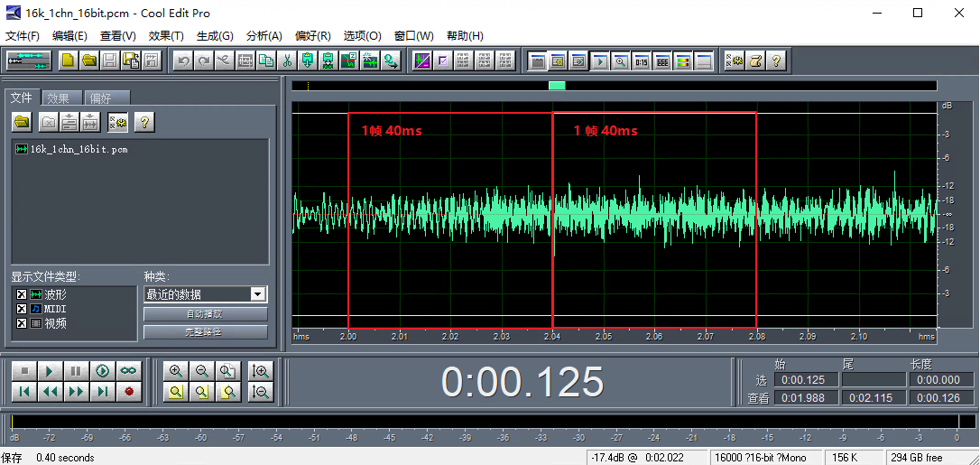The height and width of the screenshot is (465, 980).
Task: Click the 自动播放 button
Action: click(205, 314)
